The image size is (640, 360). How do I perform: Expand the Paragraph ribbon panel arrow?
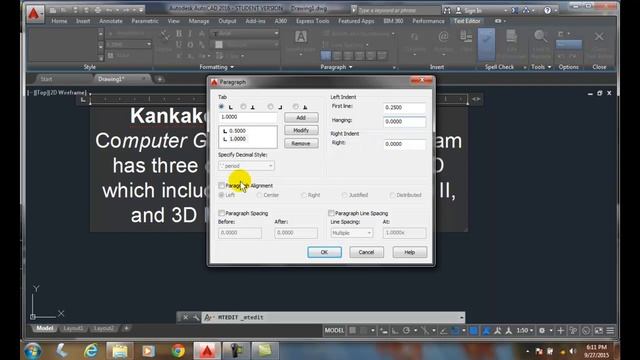tap(350, 67)
